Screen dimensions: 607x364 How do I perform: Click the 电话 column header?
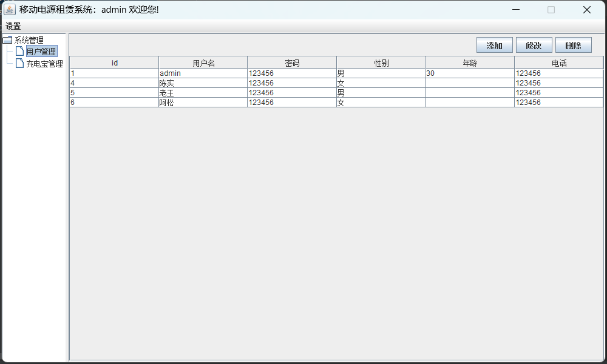coord(558,62)
